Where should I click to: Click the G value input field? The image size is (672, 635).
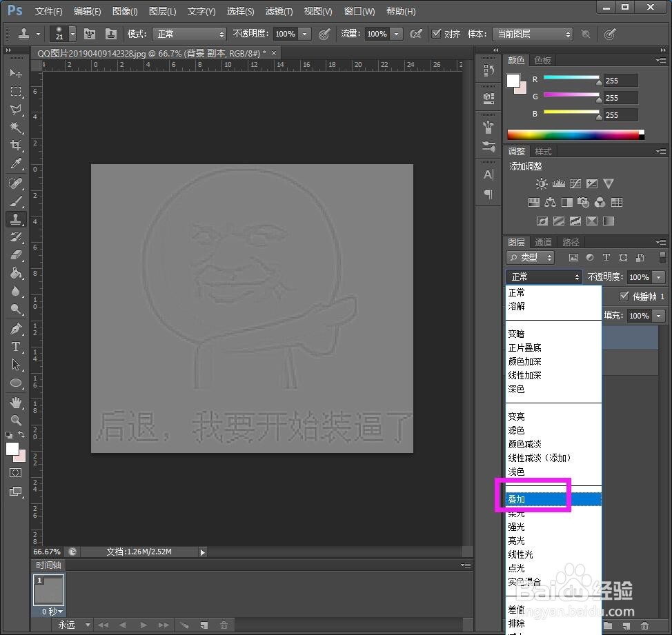620,98
